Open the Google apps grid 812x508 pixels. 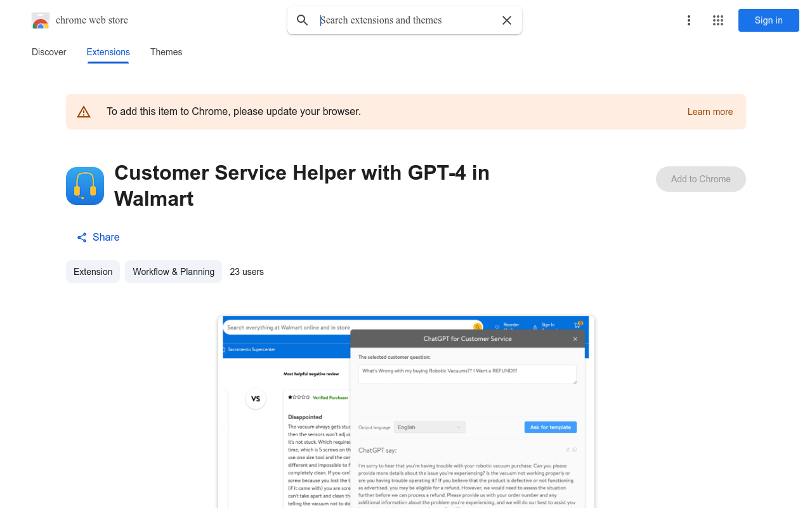coord(718,20)
